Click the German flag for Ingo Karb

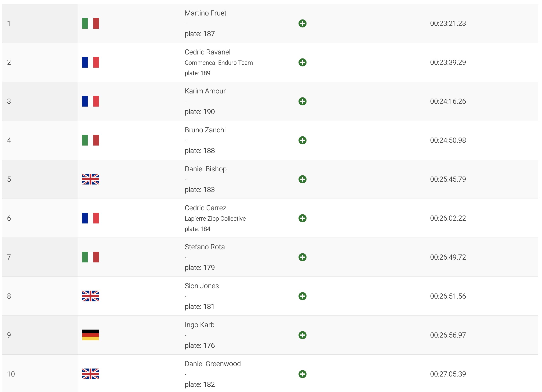pyautogui.click(x=90, y=335)
